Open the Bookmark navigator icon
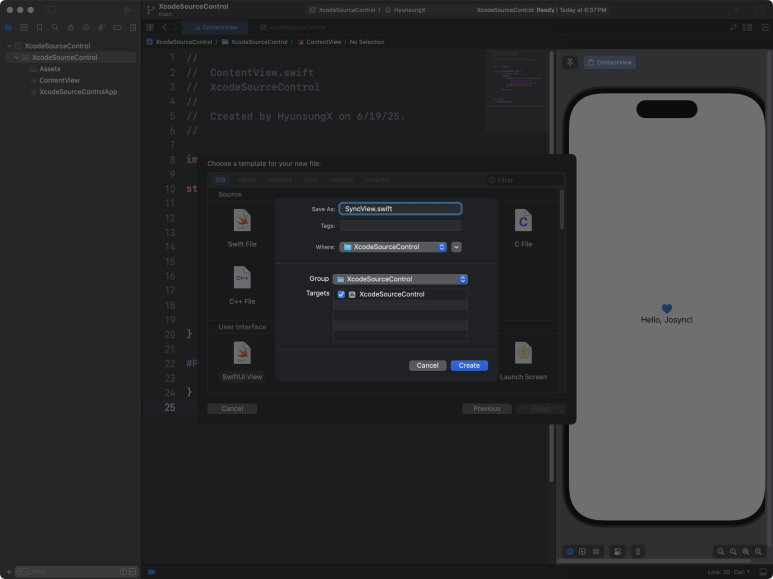The image size is (773, 579). pyautogui.click(x=39, y=28)
